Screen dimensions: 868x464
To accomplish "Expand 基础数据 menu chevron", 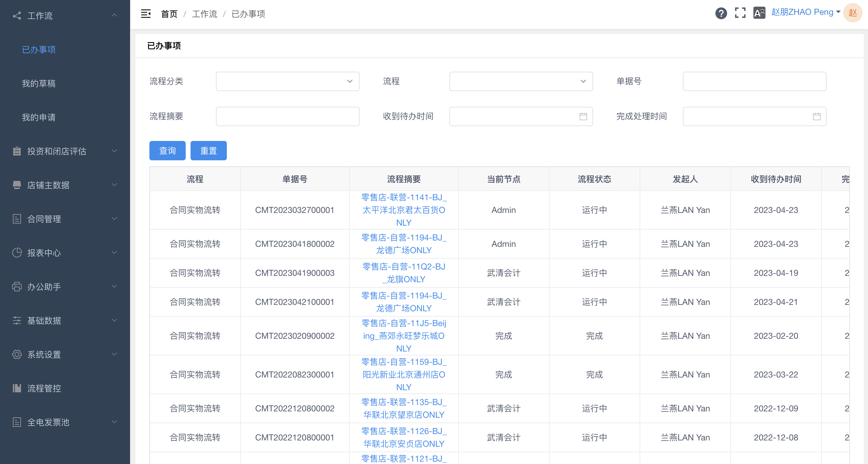I will (x=114, y=320).
